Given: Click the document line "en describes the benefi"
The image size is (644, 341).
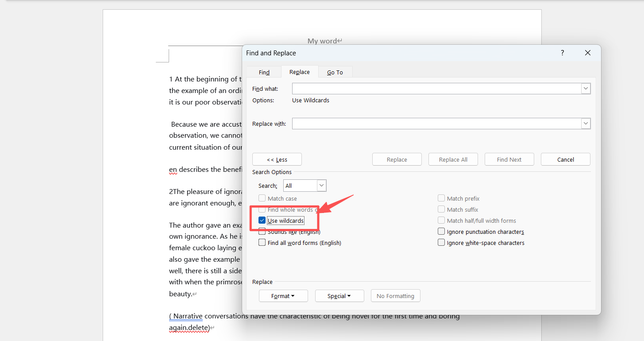Looking at the screenshot, I should (x=205, y=170).
